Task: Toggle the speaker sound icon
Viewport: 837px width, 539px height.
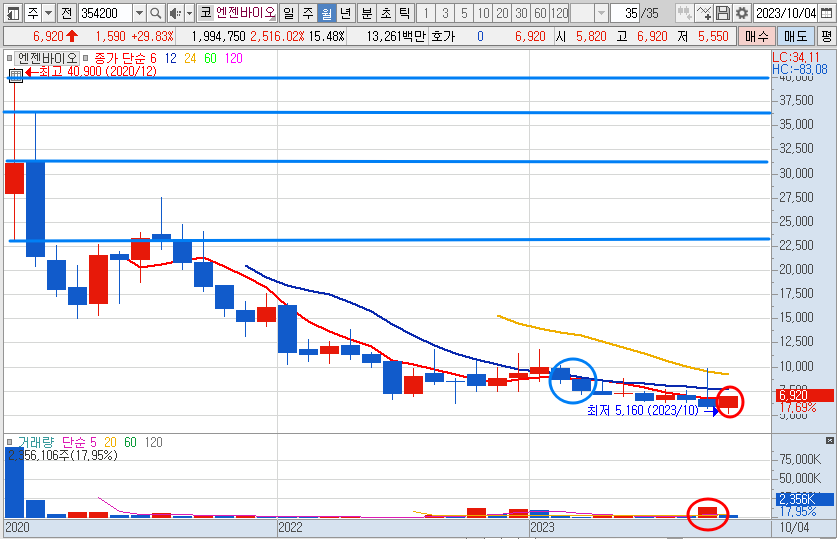Action: click(x=175, y=12)
